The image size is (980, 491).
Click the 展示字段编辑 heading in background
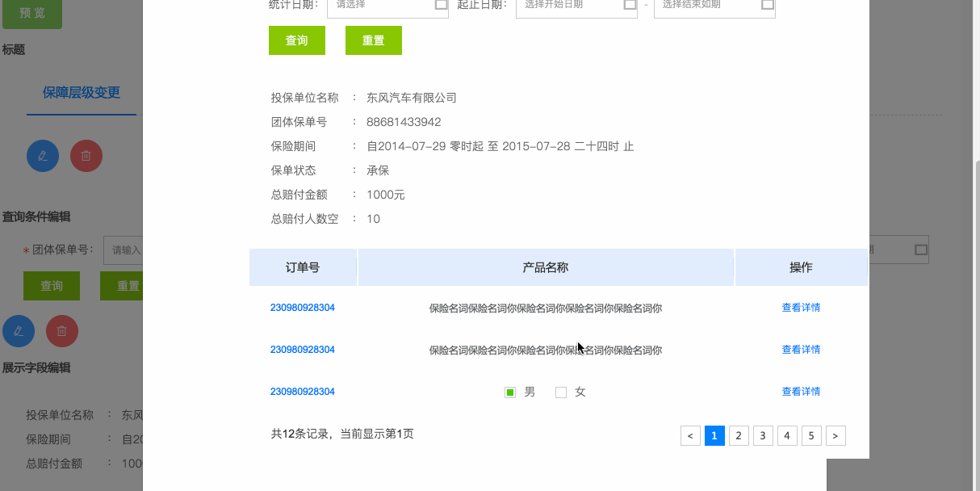pos(36,367)
